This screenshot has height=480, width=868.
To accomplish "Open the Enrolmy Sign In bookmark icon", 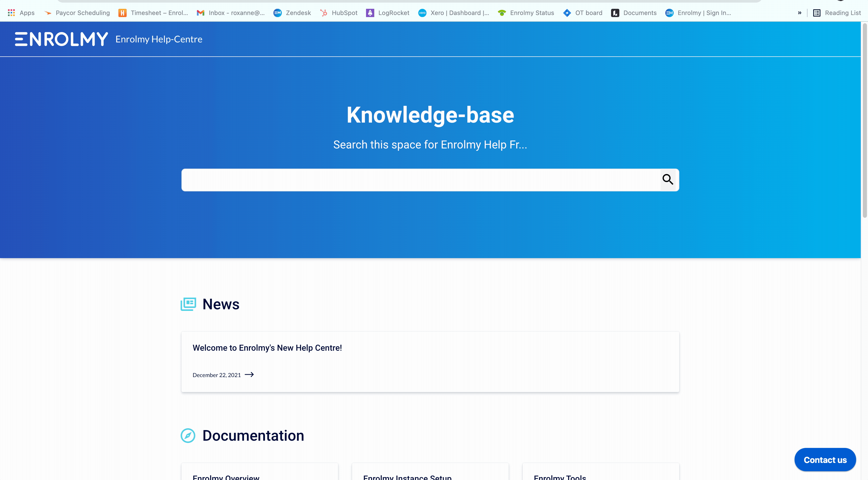I will point(669,13).
